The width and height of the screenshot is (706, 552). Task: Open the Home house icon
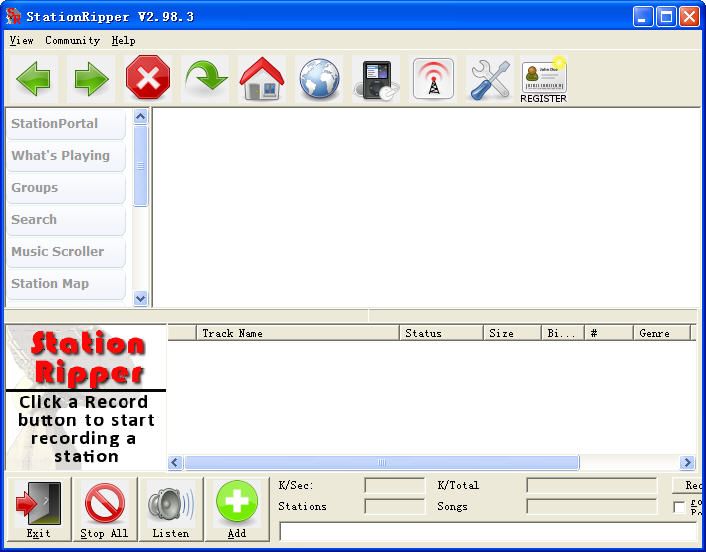coord(262,79)
